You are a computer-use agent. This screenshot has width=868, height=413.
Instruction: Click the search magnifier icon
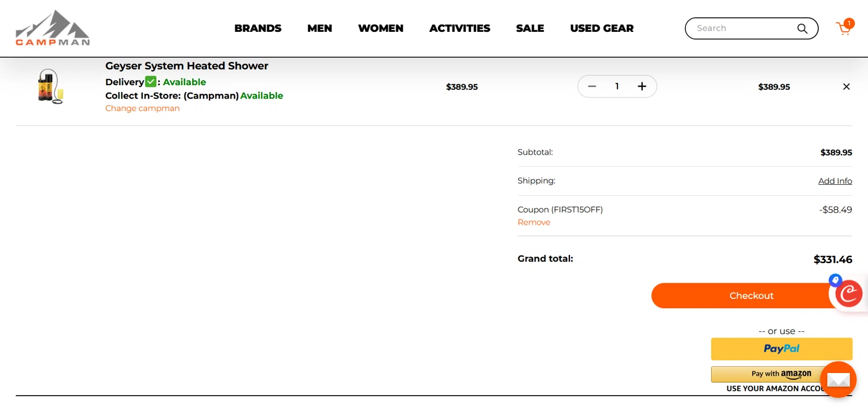pyautogui.click(x=802, y=28)
